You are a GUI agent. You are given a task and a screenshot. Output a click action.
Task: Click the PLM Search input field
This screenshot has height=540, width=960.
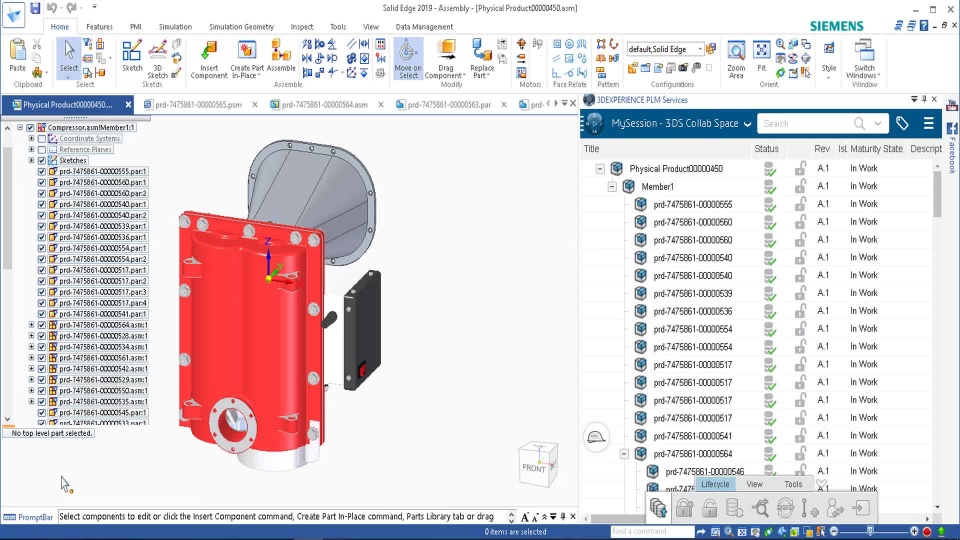805,124
